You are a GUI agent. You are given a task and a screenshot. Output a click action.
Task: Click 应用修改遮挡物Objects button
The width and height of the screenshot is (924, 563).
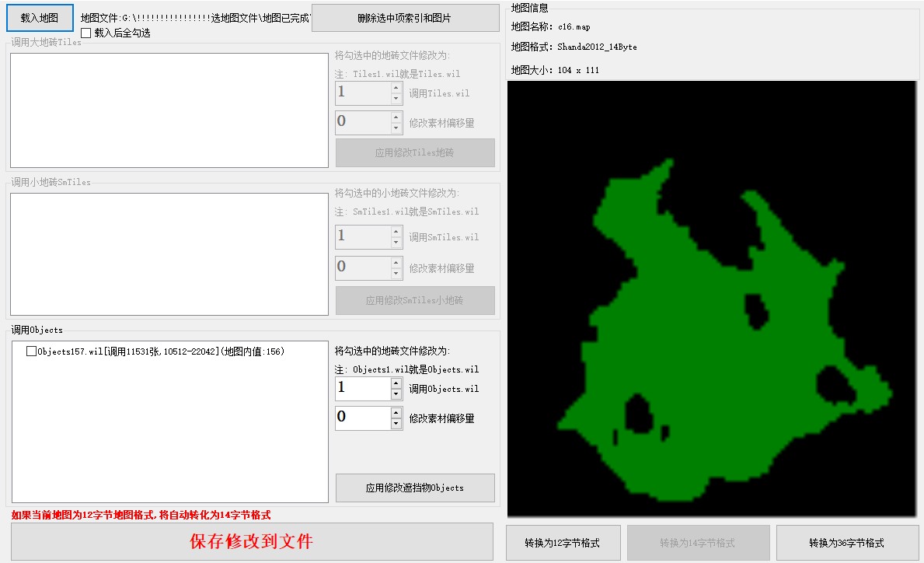point(415,488)
